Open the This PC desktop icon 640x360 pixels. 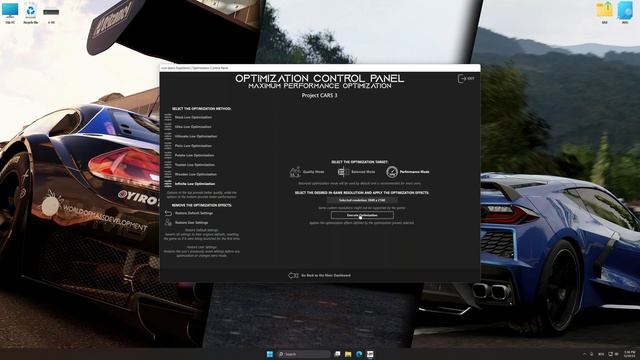pos(10,12)
